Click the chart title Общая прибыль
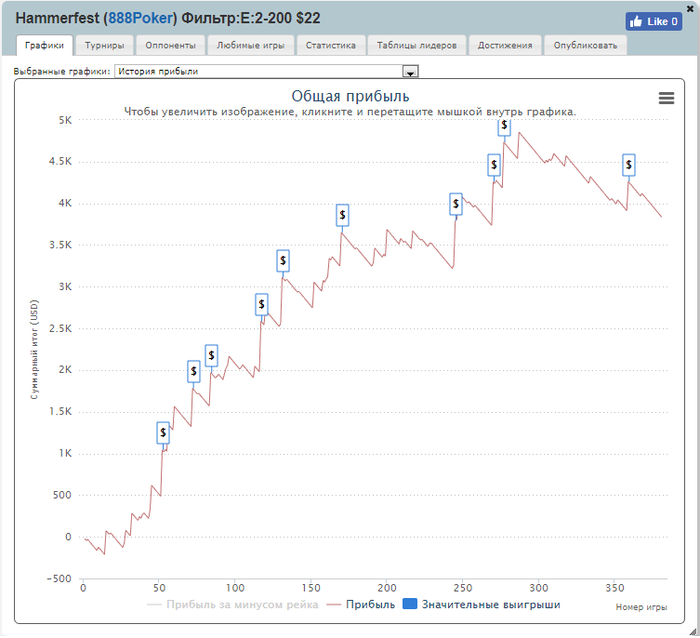Viewport: 700px width, 638px height. tap(350, 96)
